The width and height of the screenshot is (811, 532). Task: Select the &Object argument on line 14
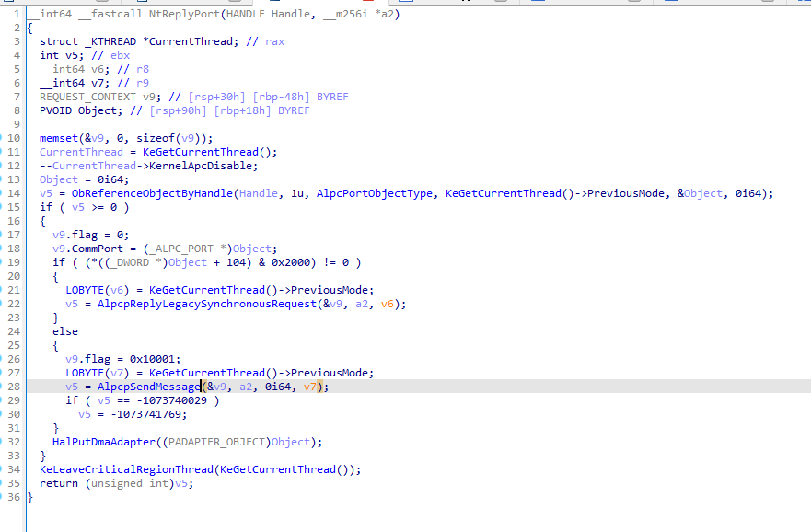(x=700, y=193)
